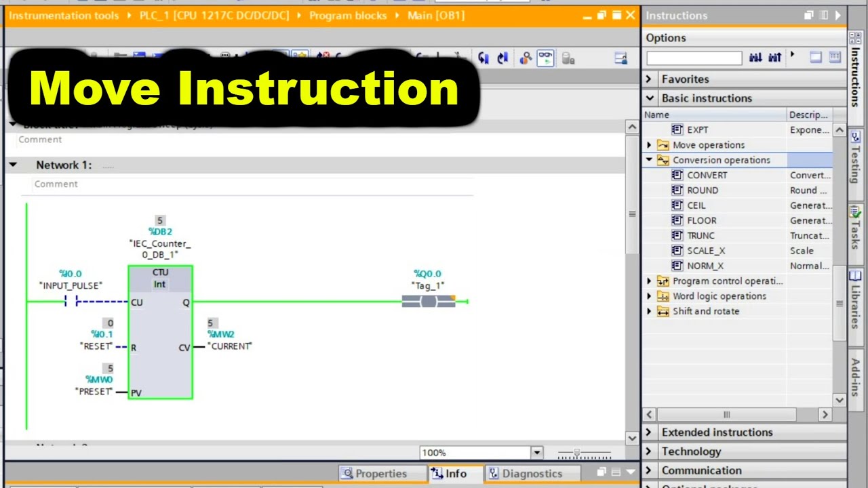The image size is (868, 488).
Task: Expand the Move operations folder
Action: tap(649, 145)
